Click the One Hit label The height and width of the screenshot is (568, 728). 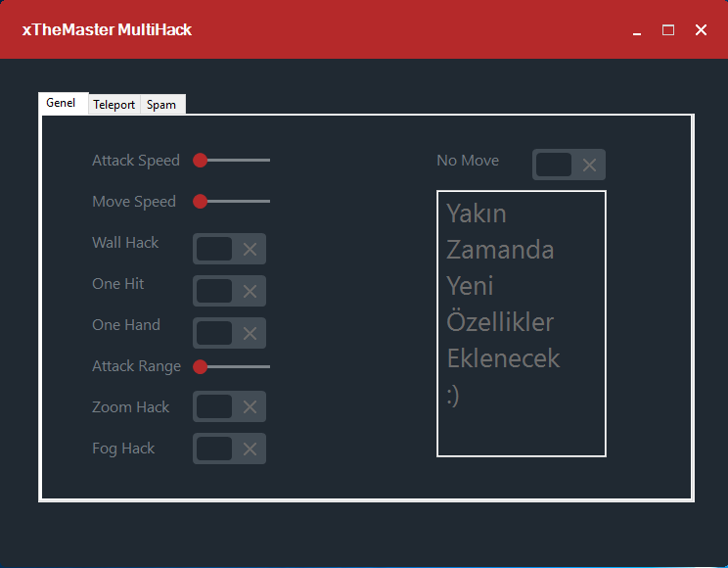(x=118, y=284)
